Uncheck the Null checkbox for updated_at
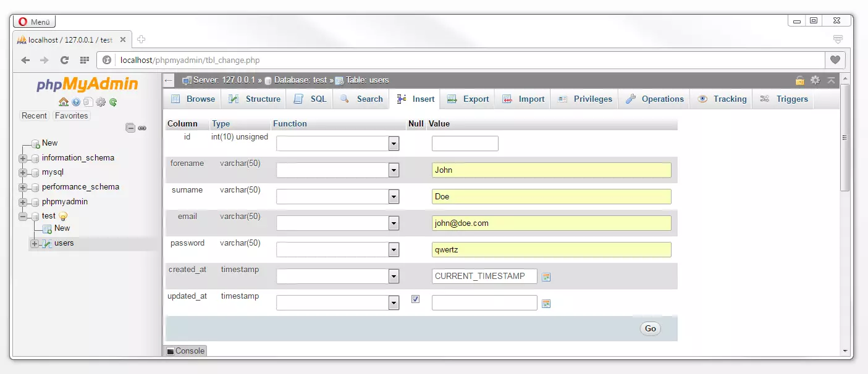The width and height of the screenshot is (868, 374). tap(415, 299)
